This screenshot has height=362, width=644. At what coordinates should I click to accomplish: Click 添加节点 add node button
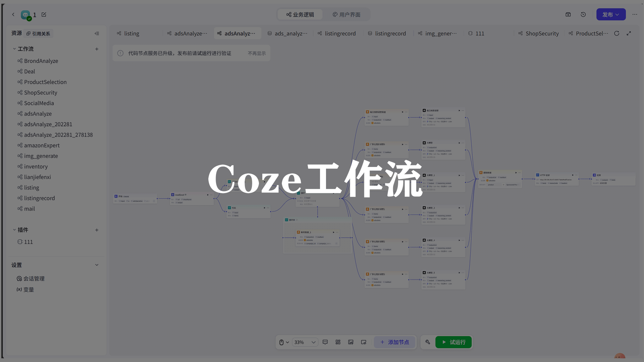[x=394, y=342]
